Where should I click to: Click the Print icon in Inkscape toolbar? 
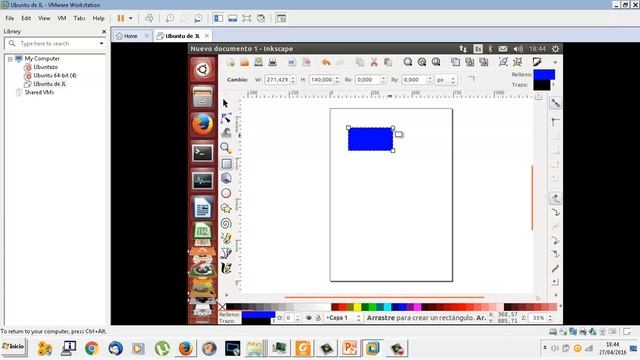(x=272, y=62)
